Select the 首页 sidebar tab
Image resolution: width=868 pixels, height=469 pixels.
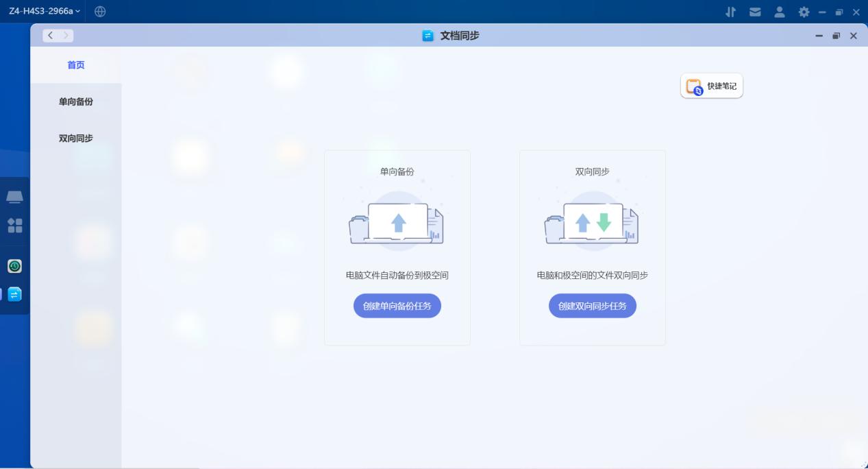[75, 64]
